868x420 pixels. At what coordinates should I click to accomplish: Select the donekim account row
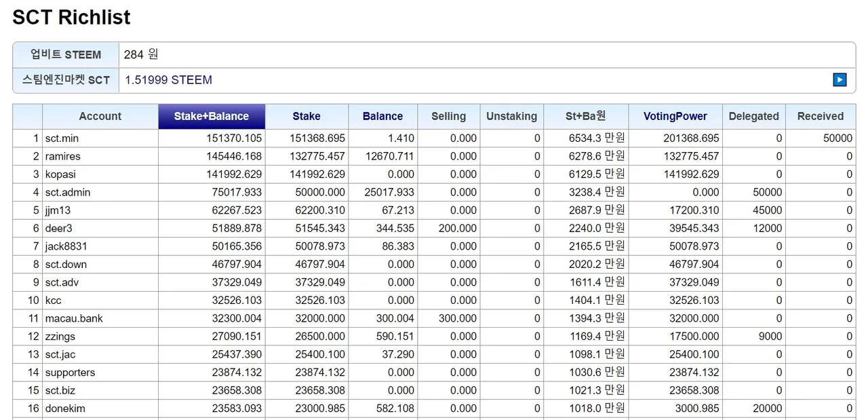tap(65, 408)
